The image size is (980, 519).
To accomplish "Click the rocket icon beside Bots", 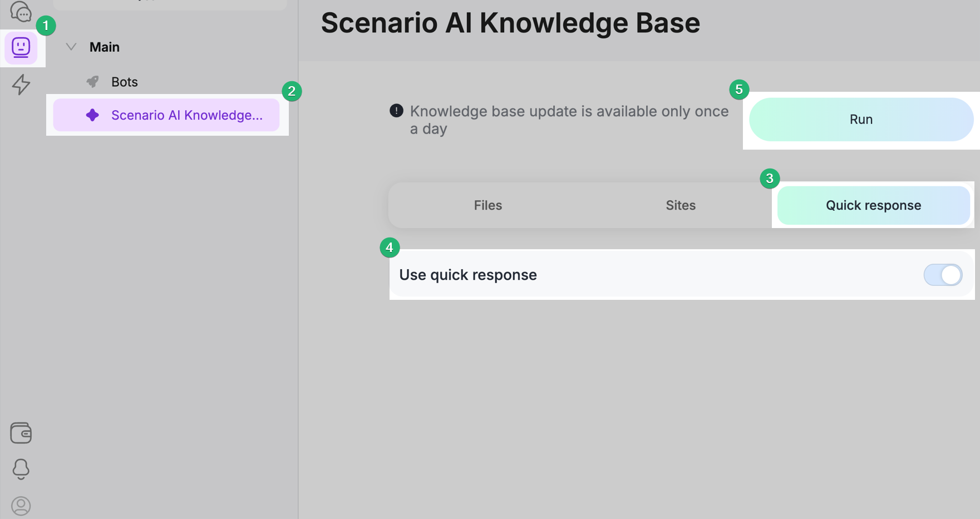I will [92, 82].
